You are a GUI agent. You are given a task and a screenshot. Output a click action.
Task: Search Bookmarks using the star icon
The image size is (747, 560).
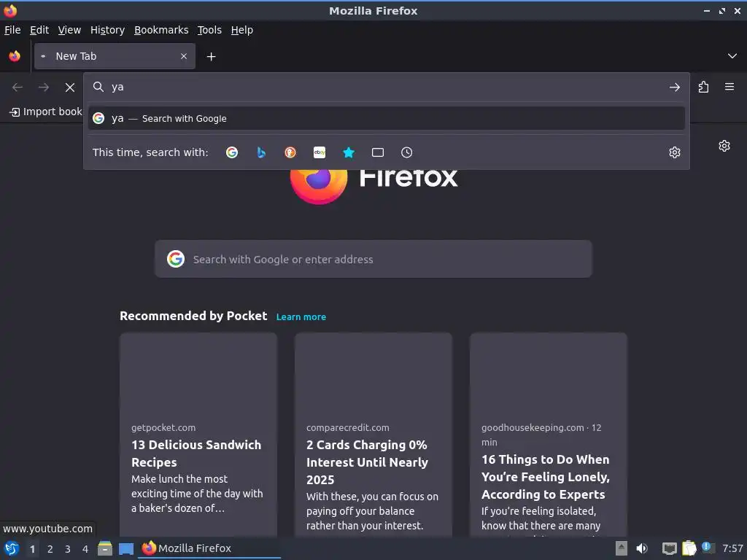click(349, 152)
